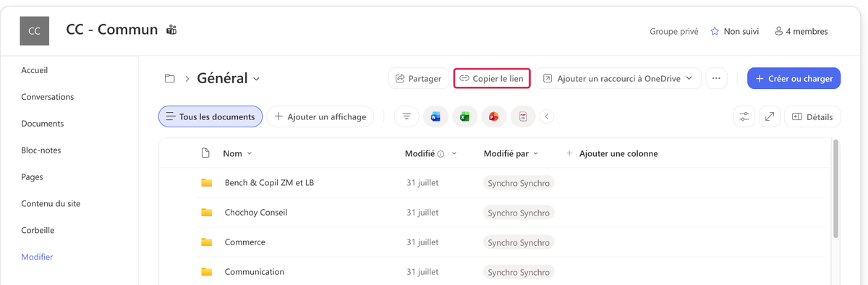Open Conversations in the sidebar
This screenshot has height=285, width=868.
pyautogui.click(x=48, y=97)
